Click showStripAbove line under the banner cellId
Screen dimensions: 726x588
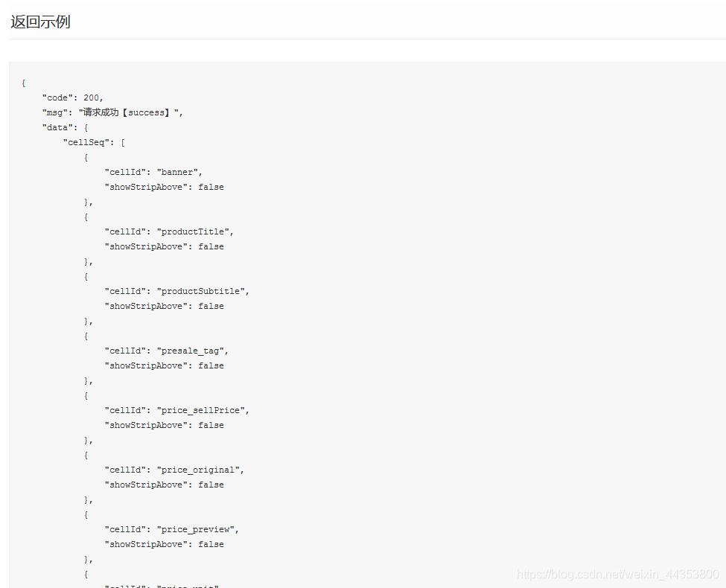(x=165, y=187)
